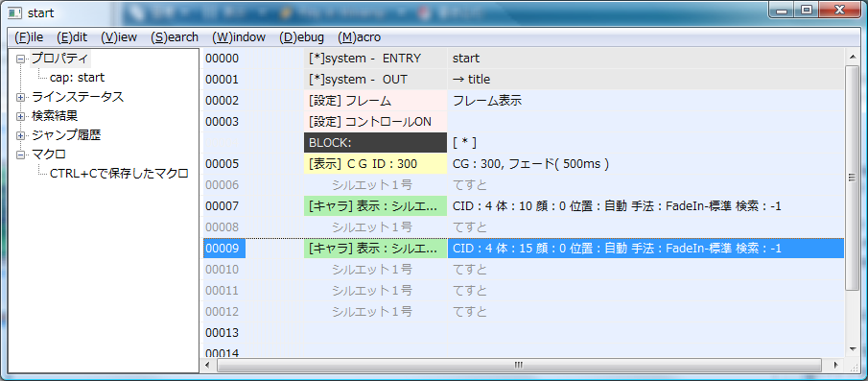Screen dimensions: 868x381
Task: Click the [*]system - ENTRY command cell
Action: click(375, 59)
